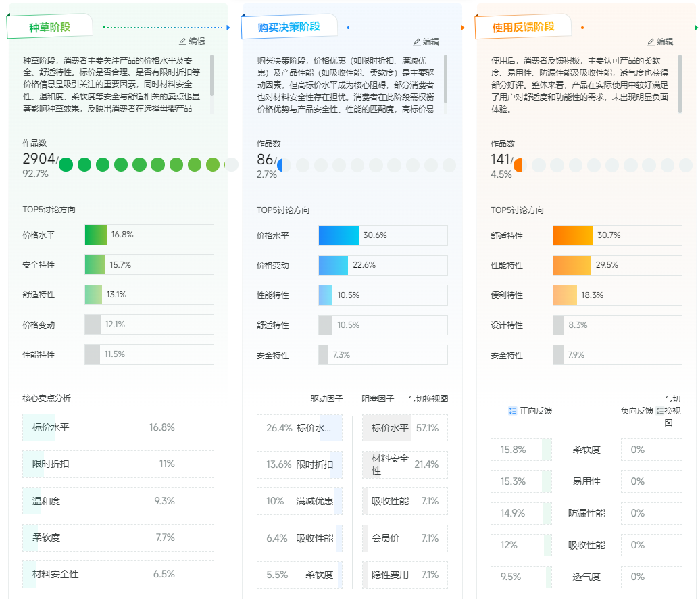Click the edit pencil icon in 种草阶段 card
The height and width of the screenshot is (599, 700).
click(182, 41)
